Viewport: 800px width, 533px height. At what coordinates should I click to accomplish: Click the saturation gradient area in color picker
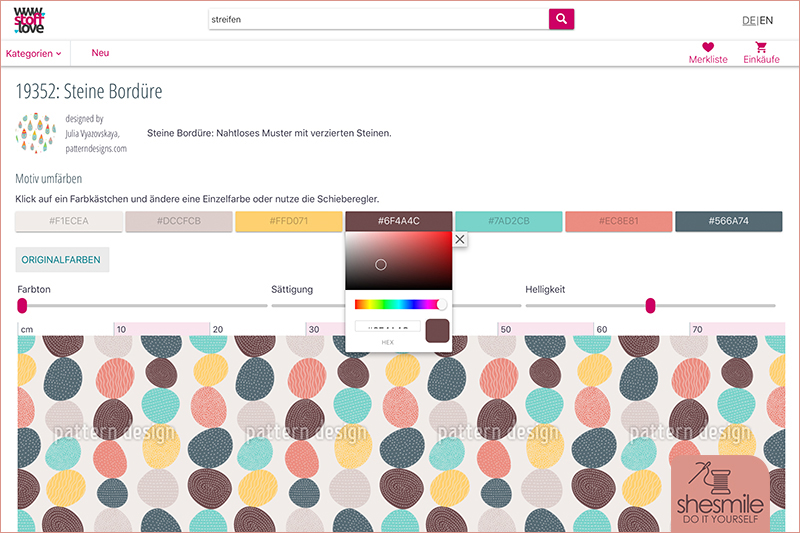click(398, 261)
